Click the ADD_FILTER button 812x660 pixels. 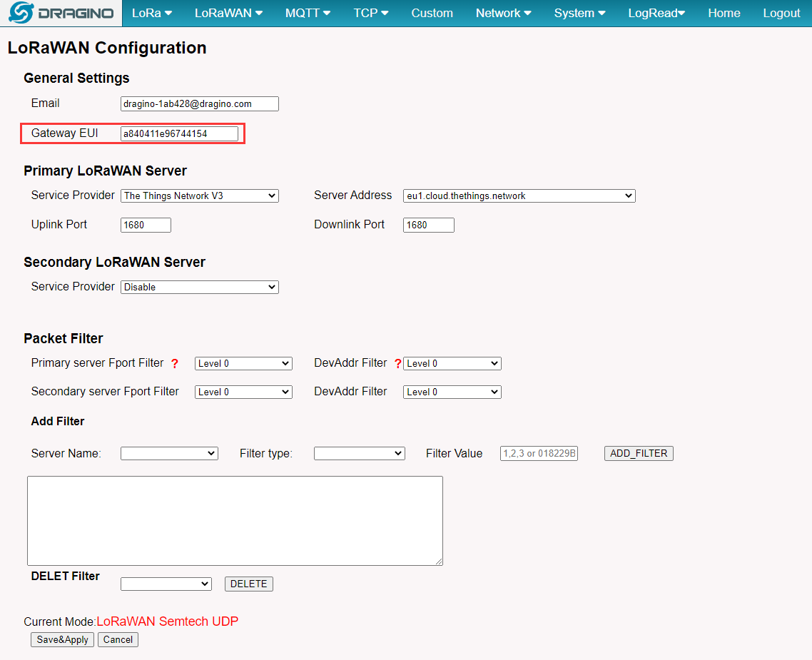(x=639, y=454)
